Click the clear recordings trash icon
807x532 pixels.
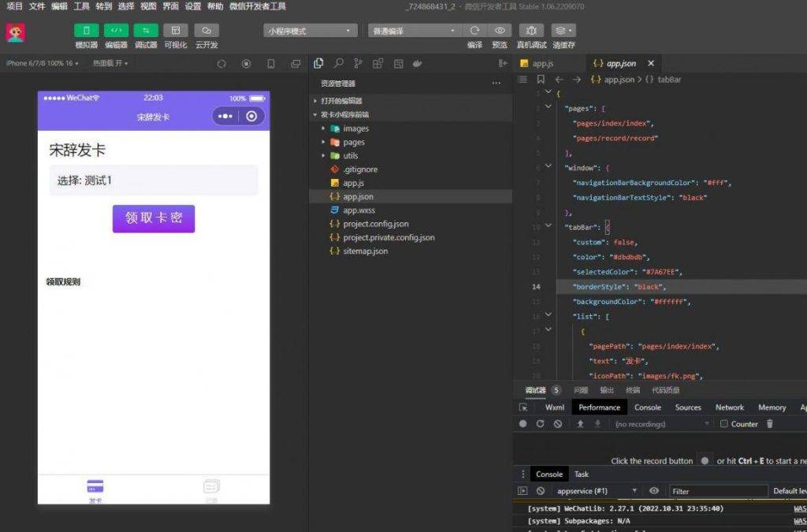(x=770, y=424)
